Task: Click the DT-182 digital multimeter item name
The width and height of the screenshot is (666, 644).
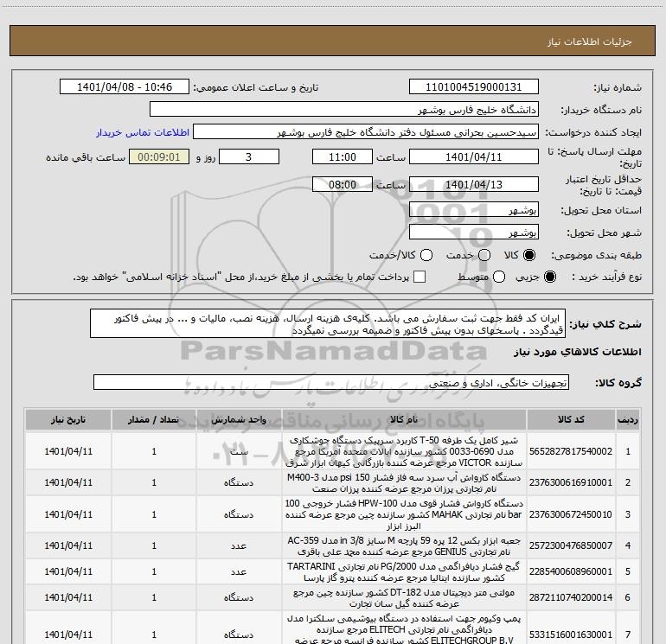Action: click(404, 597)
